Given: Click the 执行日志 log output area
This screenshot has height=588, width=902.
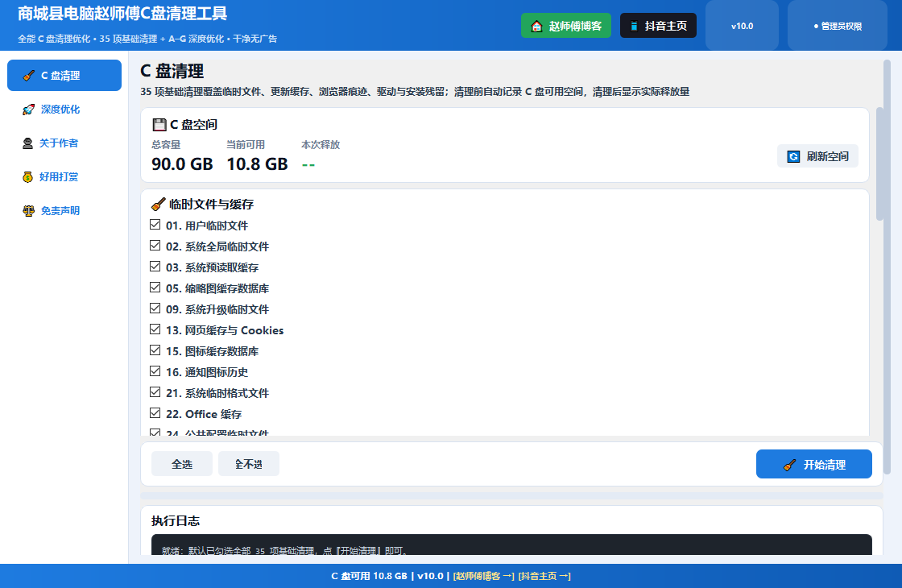Looking at the screenshot, I should (511, 545).
